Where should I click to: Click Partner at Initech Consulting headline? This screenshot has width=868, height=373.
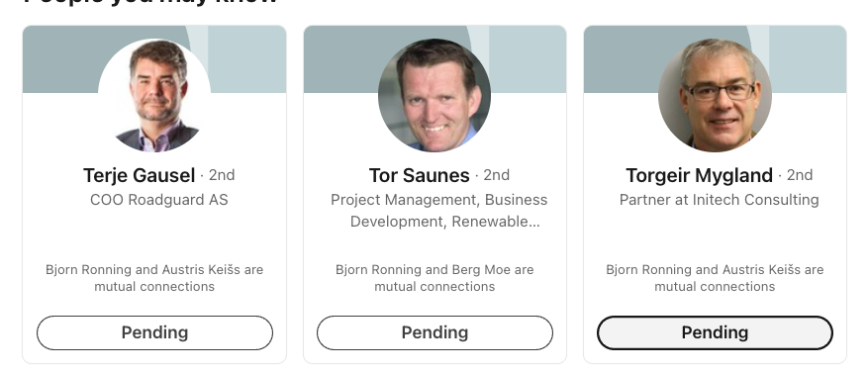tap(720, 200)
